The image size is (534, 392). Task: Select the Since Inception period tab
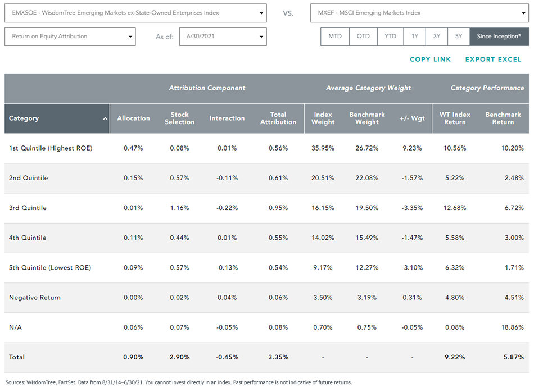[x=499, y=37]
